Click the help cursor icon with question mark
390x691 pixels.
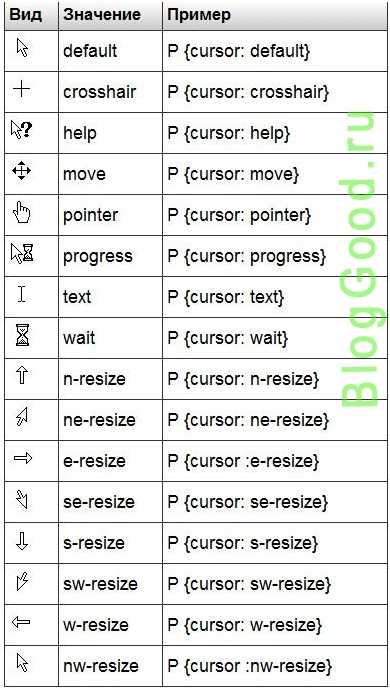coord(22,130)
